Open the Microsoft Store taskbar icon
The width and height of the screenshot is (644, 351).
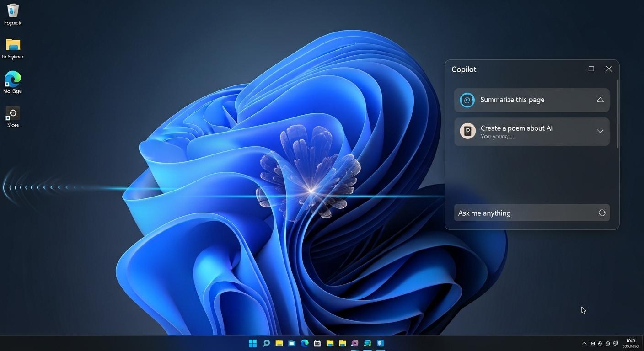click(317, 343)
